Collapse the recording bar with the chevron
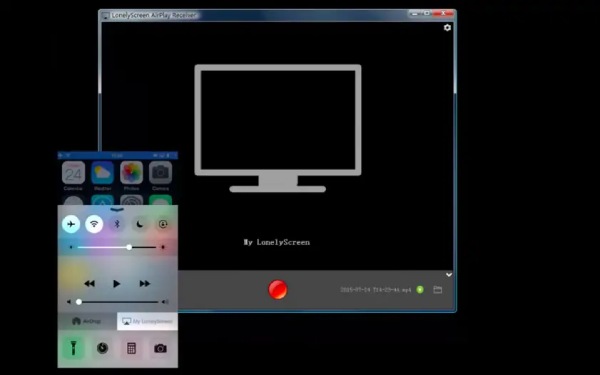This screenshot has width=600, height=375. (x=449, y=275)
